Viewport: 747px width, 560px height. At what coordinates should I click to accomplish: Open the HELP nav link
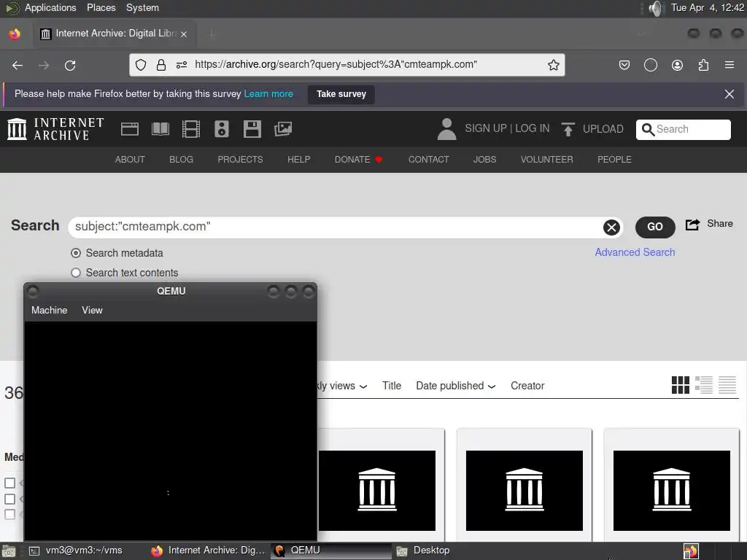click(298, 160)
